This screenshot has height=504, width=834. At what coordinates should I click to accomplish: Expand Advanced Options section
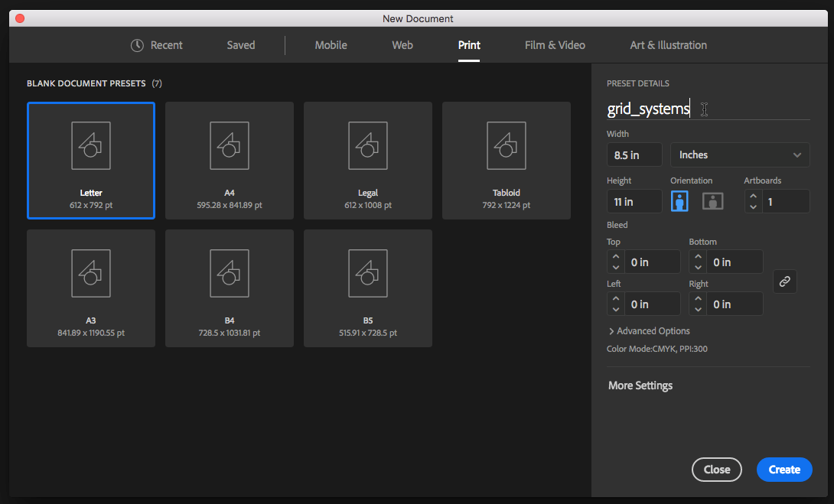649,331
